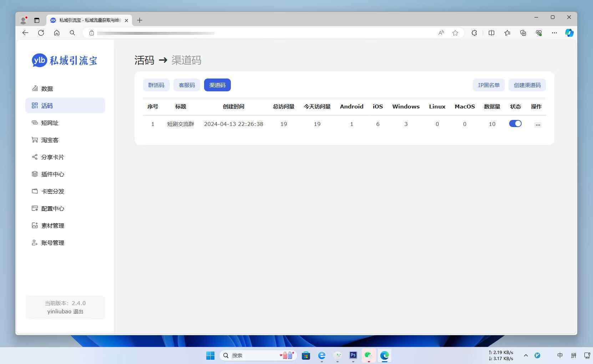
Task: Click the 短剧交流群 title cell
Action: [181, 124]
